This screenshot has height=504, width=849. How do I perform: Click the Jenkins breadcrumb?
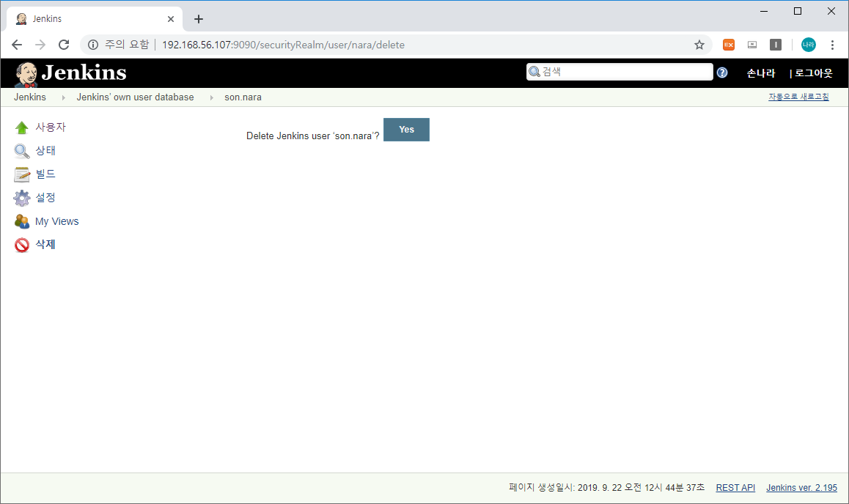(30, 97)
